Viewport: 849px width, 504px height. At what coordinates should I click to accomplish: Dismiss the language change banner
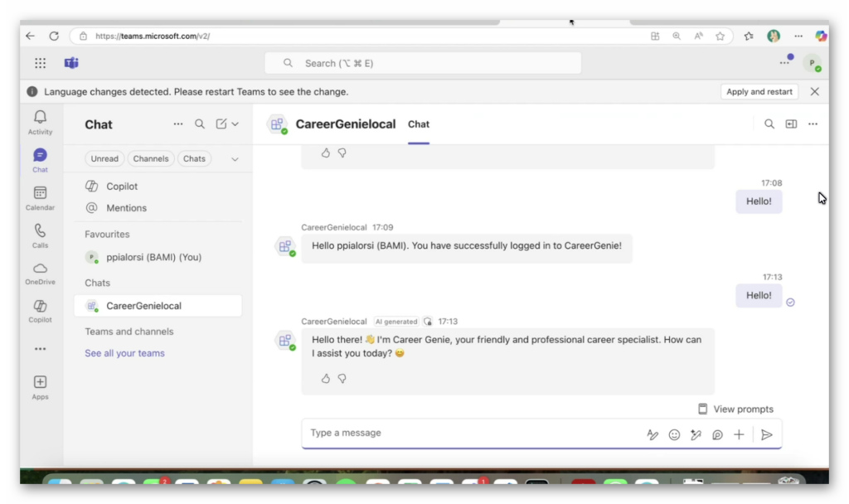tap(814, 91)
